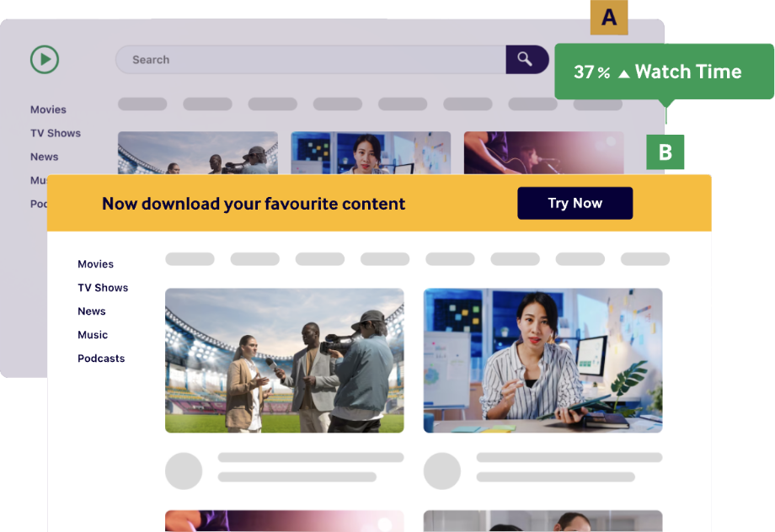The image size is (775, 532).
Task: Click the Try Now button
Action: tap(575, 203)
